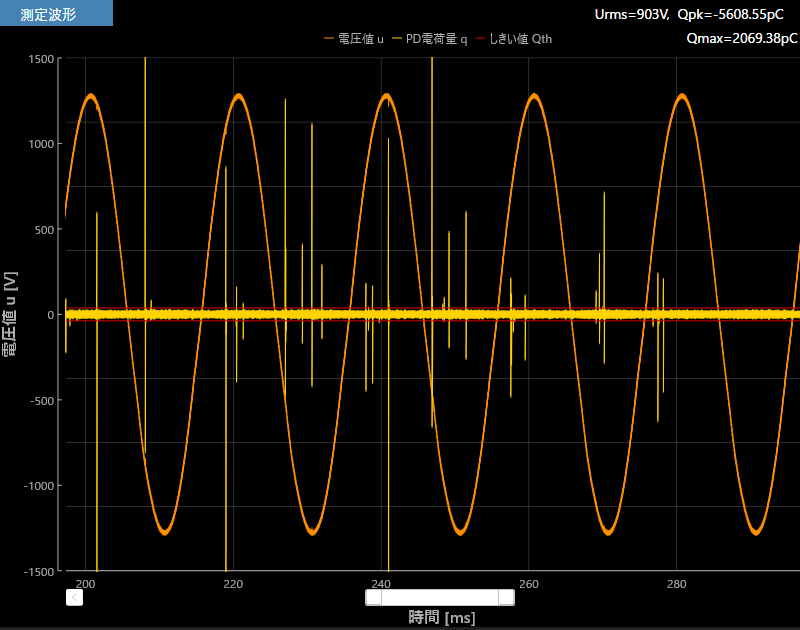Viewport: 800px width, 630px height.
Task: Click the Qpk=-5608.55pC readout
Action: tap(730, 14)
